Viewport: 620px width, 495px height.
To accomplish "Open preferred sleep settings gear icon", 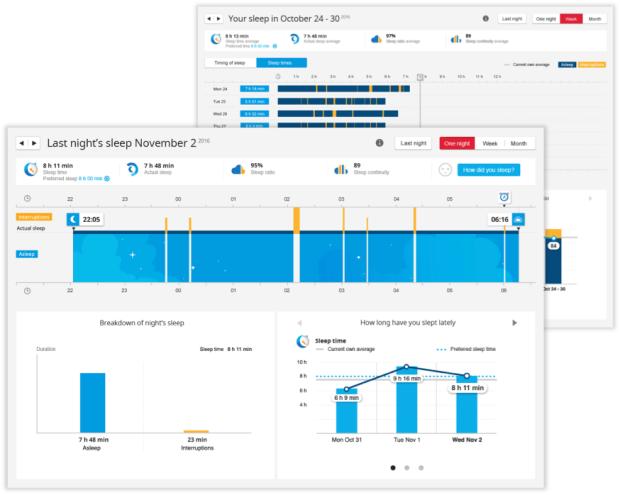I will 107,179.
